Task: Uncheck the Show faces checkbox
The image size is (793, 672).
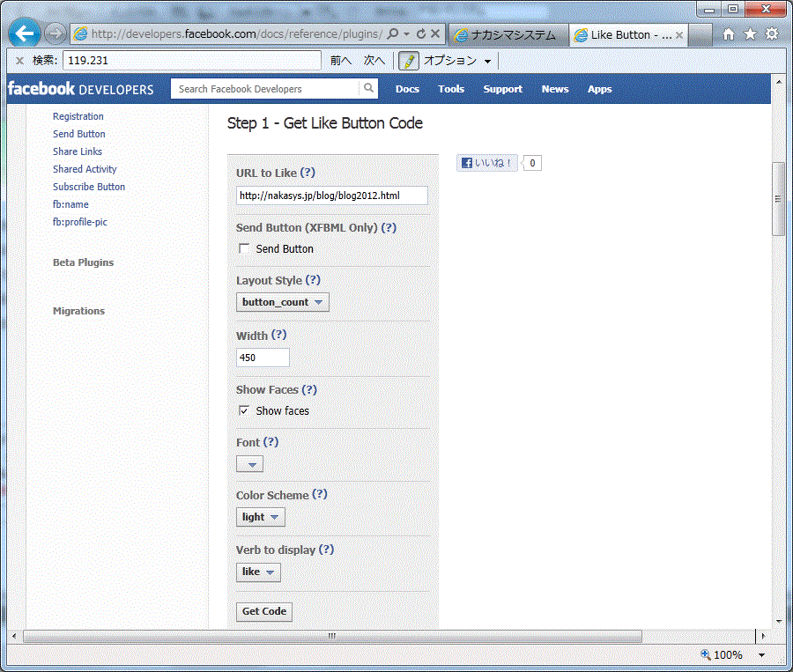Action: [244, 411]
